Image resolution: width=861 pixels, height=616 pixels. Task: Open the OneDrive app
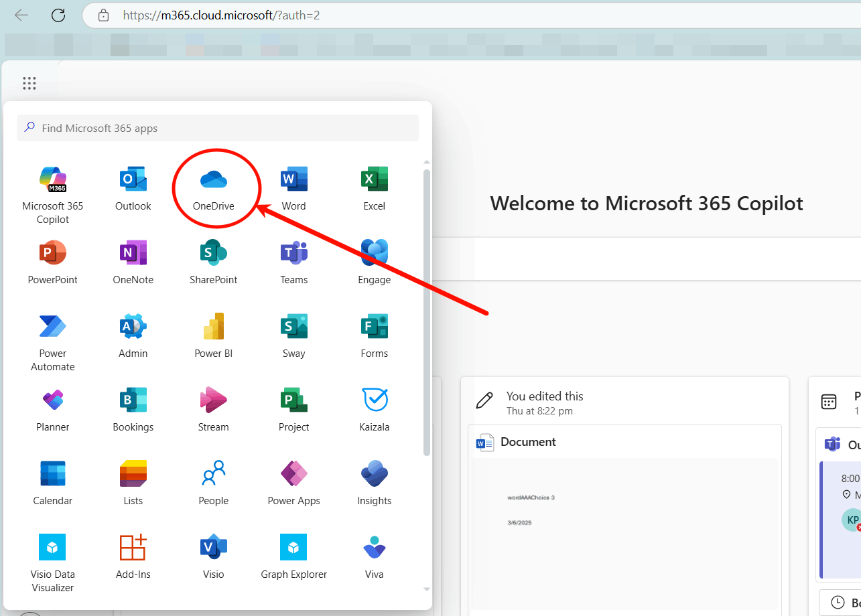[214, 187]
